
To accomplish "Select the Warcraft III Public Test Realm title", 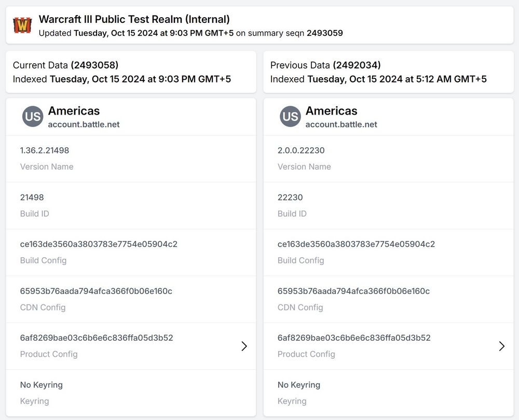I will [x=134, y=19].
